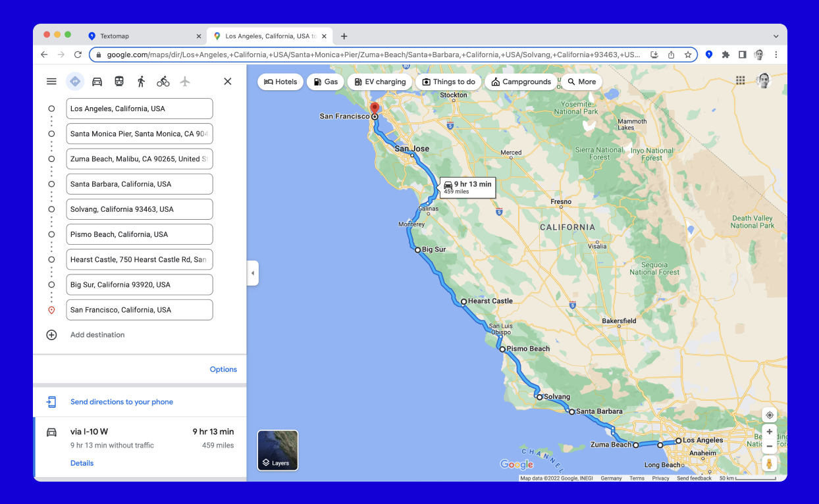Open a new browser tab

[344, 36]
